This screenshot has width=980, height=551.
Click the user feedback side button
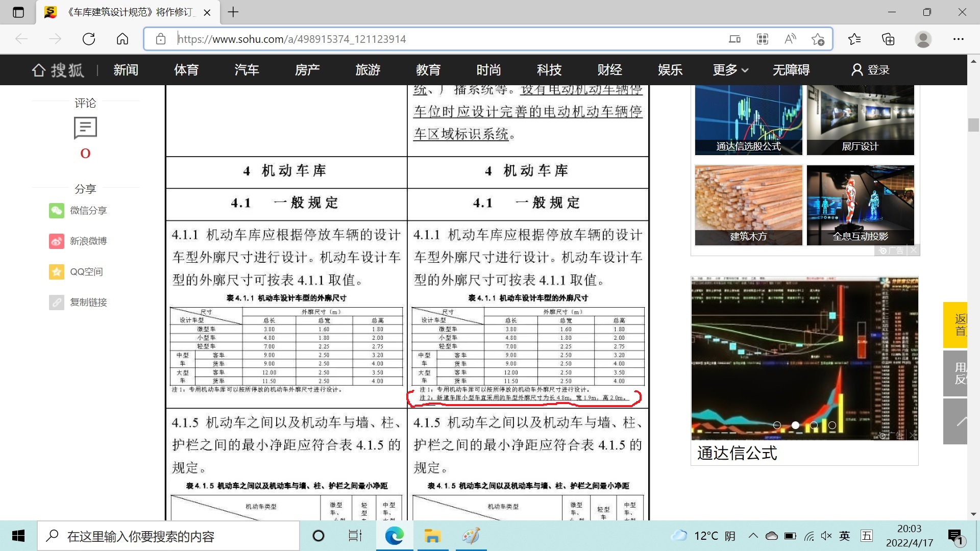coord(955,373)
